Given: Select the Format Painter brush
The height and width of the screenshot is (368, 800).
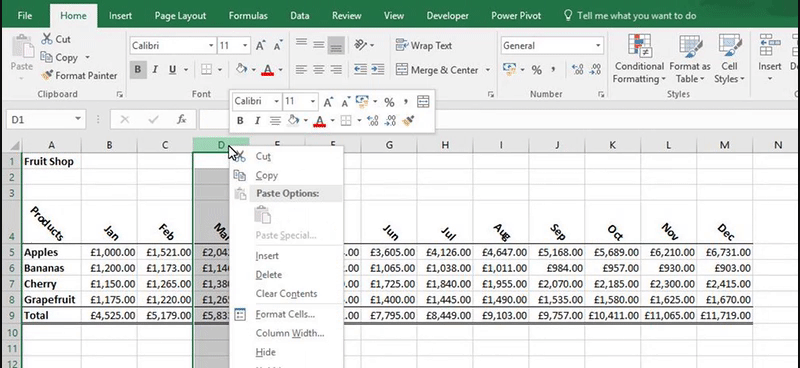Looking at the screenshot, I should pyautogui.click(x=47, y=76).
